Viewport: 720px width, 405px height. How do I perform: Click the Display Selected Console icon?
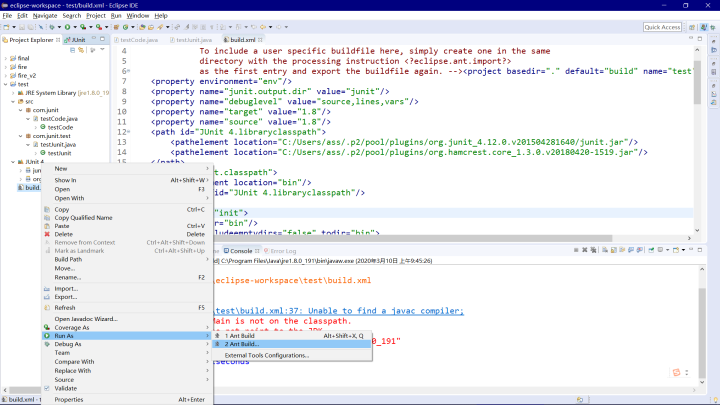[660, 250]
